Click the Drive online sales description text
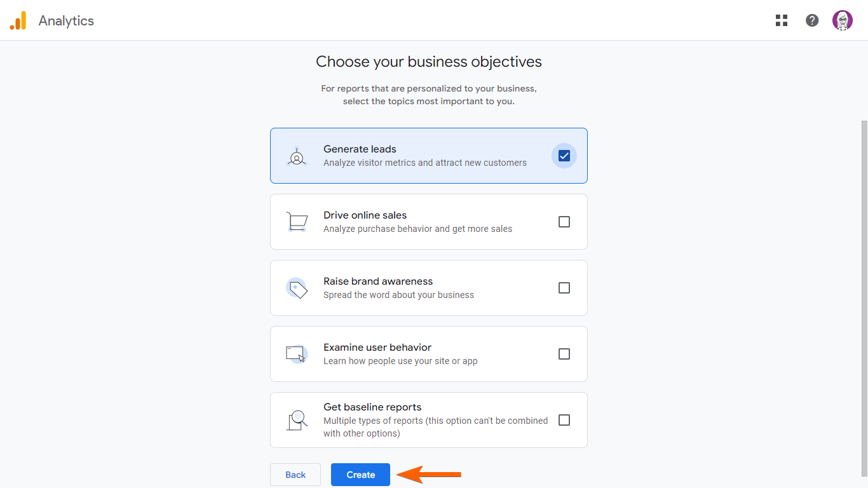Viewport: 868px width, 488px height. [417, 229]
